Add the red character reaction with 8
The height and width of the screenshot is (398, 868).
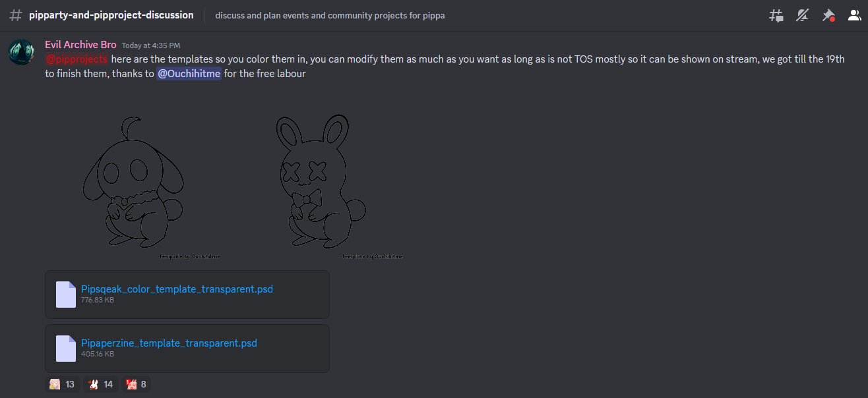(137, 384)
